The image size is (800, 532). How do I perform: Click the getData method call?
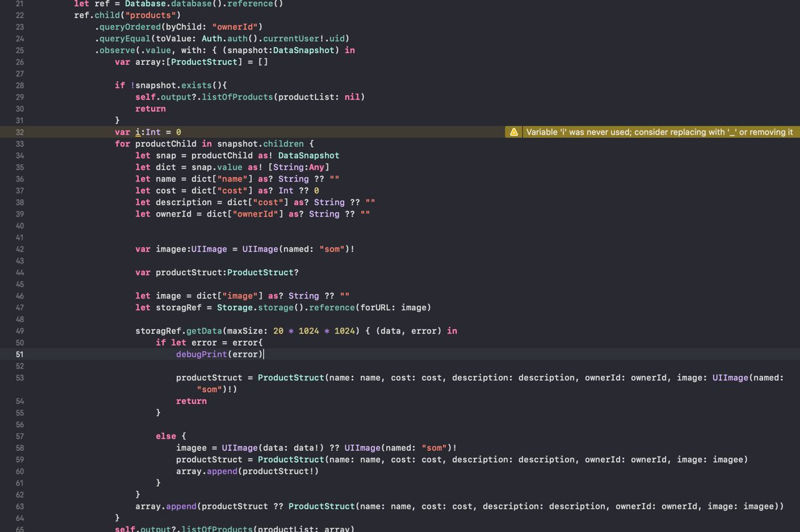coord(204,331)
